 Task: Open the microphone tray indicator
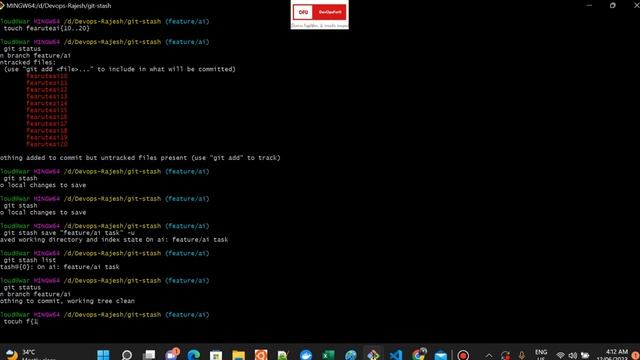tap(522, 356)
